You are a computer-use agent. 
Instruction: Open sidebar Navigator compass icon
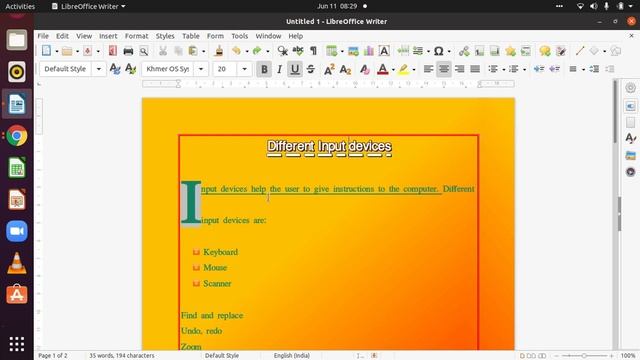tap(630, 172)
